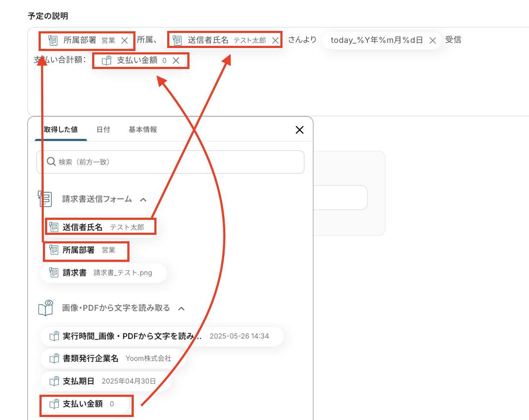Viewport: 529px width, 420px height.
Task: Click the book icon beside 支払期日
Action: pyautogui.click(x=54, y=381)
